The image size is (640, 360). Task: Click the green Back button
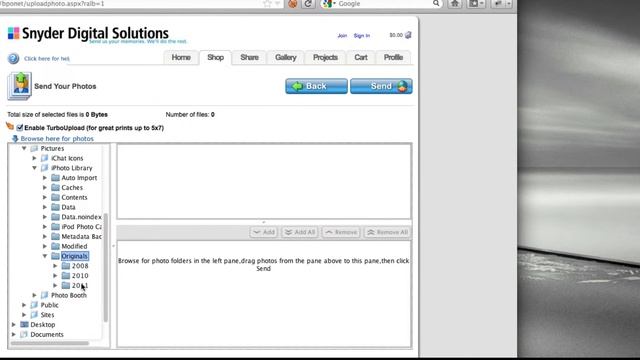point(316,86)
